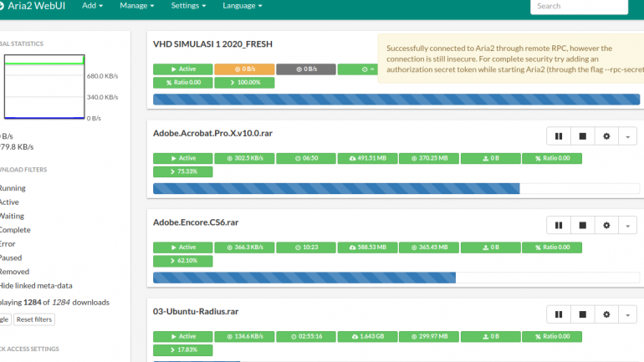Open settings gear for 03-Ubuntu-Radius.rar

pos(606,314)
